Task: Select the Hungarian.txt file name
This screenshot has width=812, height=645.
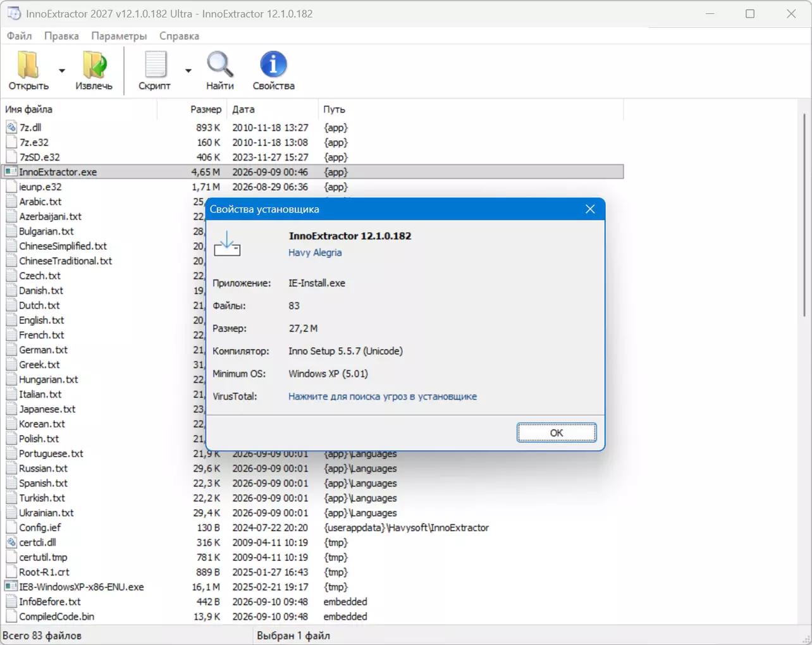Action: 49,379
